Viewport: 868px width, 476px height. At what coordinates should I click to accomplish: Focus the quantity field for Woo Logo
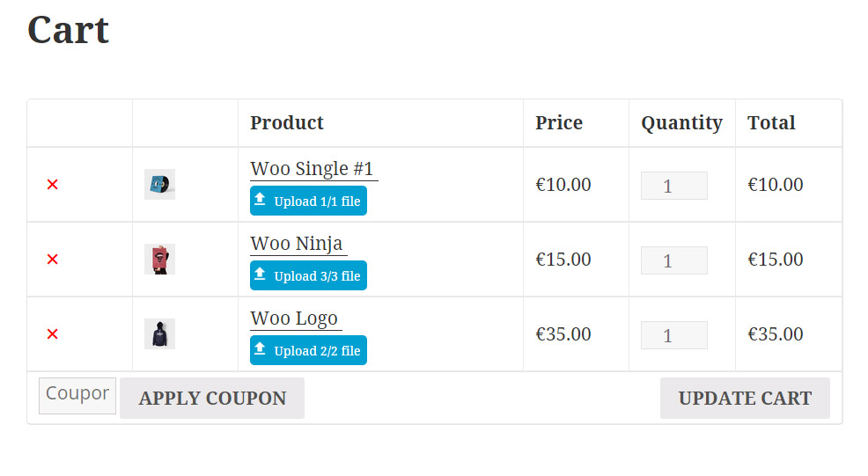click(x=673, y=335)
